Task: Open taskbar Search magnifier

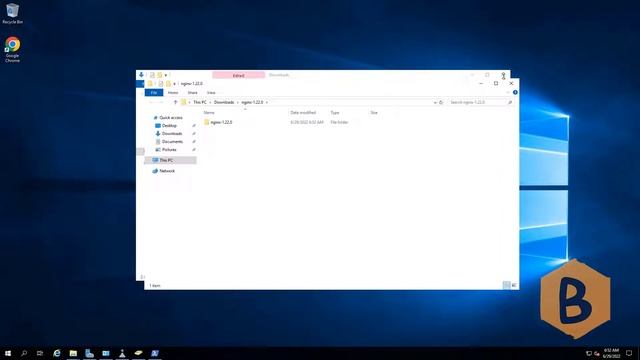Action: click(x=24, y=353)
